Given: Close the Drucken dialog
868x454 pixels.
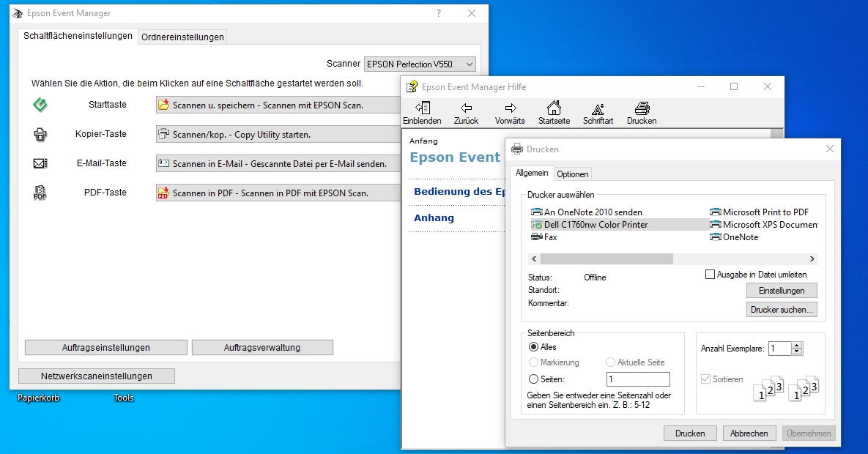Looking at the screenshot, I should [x=829, y=149].
